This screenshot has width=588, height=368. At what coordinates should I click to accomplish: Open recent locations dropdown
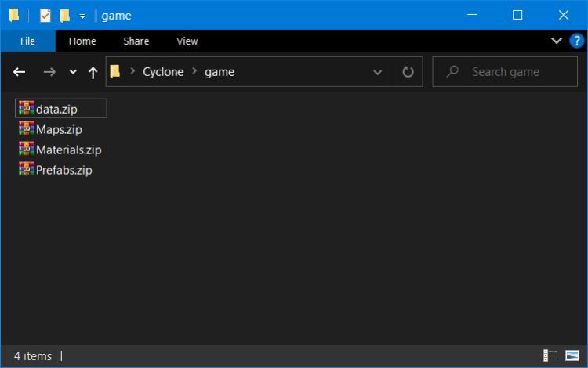(x=73, y=72)
